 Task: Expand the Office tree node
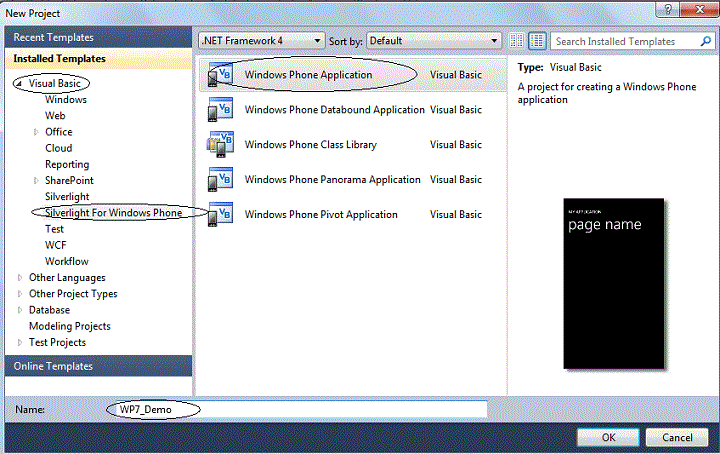[36, 132]
